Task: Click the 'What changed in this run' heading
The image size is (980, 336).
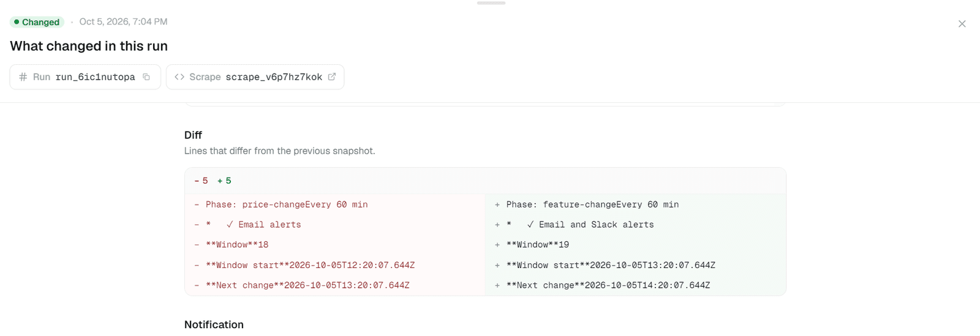Action: pyautogui.click(x=89, y=46)
